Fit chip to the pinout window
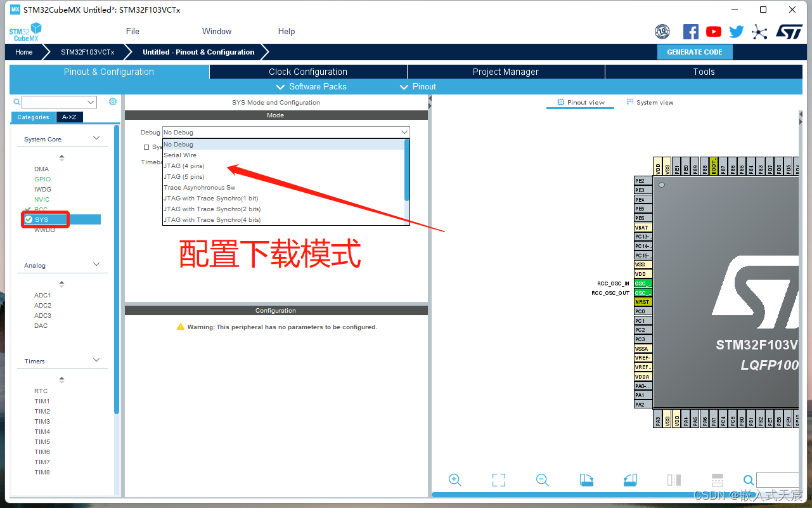Viewport: 812px width, 508px height. tap(499, 480)
